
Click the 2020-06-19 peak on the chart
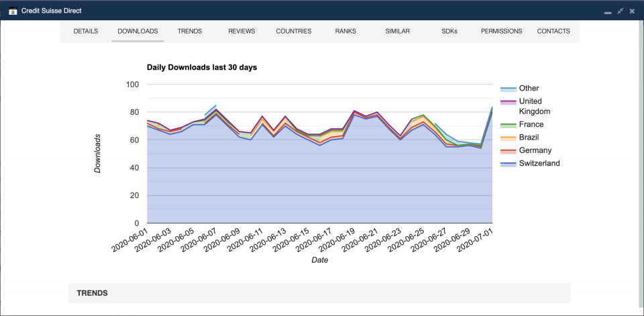[x=354, y=111]
